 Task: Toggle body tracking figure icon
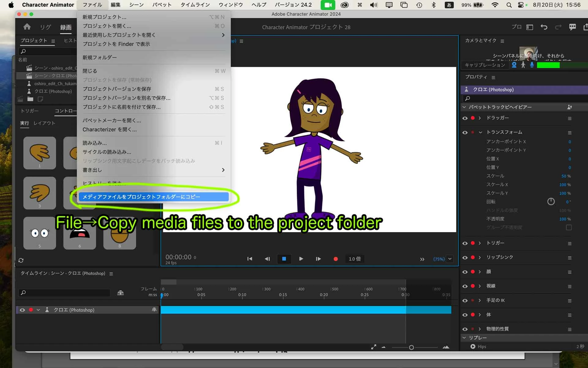coord(523,65)
